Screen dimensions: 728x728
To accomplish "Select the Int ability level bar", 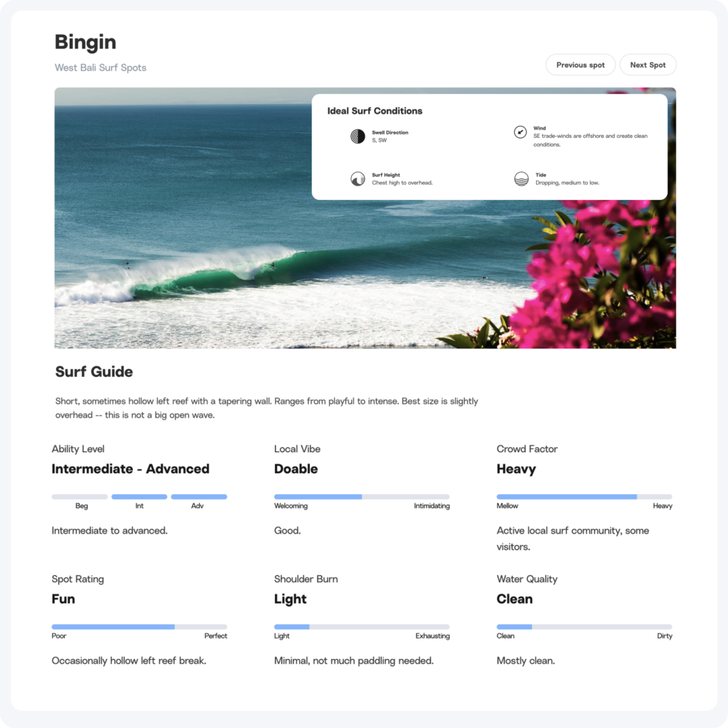I will point(139,497).
